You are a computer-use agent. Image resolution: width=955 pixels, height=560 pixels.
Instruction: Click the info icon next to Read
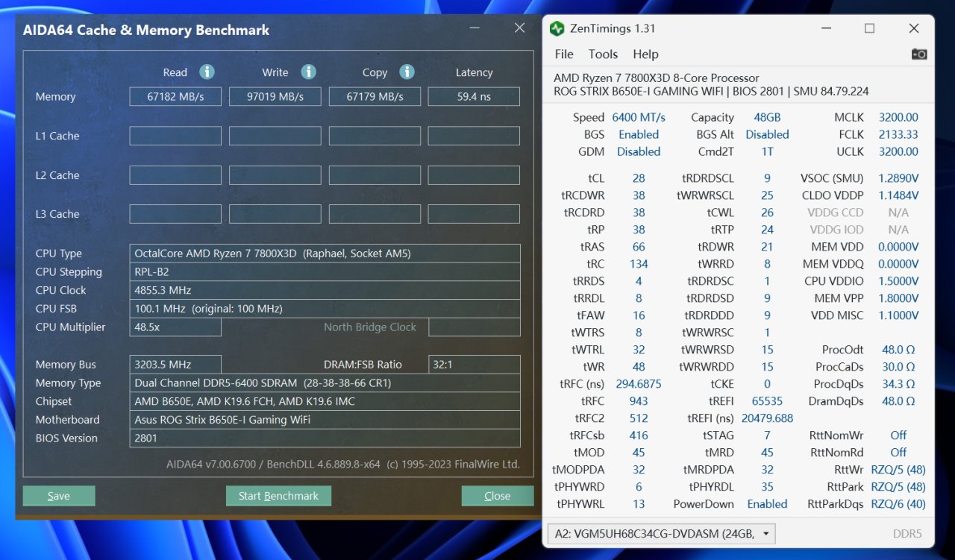[x=207, y=72]
